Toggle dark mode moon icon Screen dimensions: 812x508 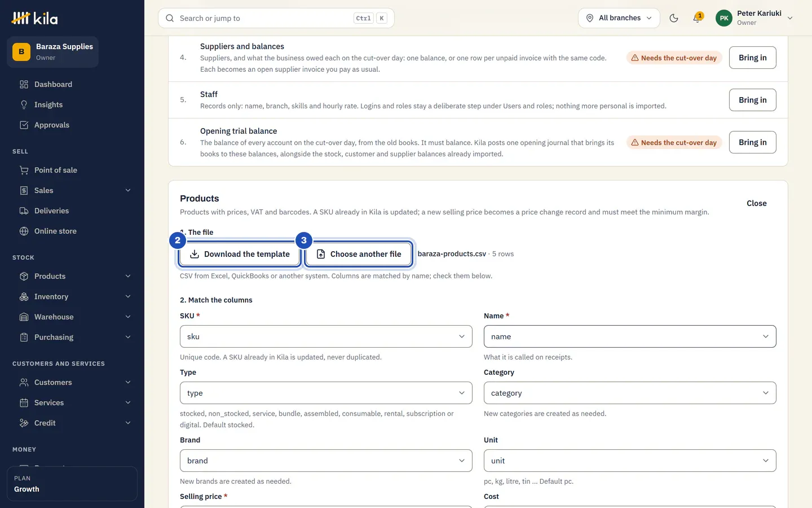(x=674, y=18)
